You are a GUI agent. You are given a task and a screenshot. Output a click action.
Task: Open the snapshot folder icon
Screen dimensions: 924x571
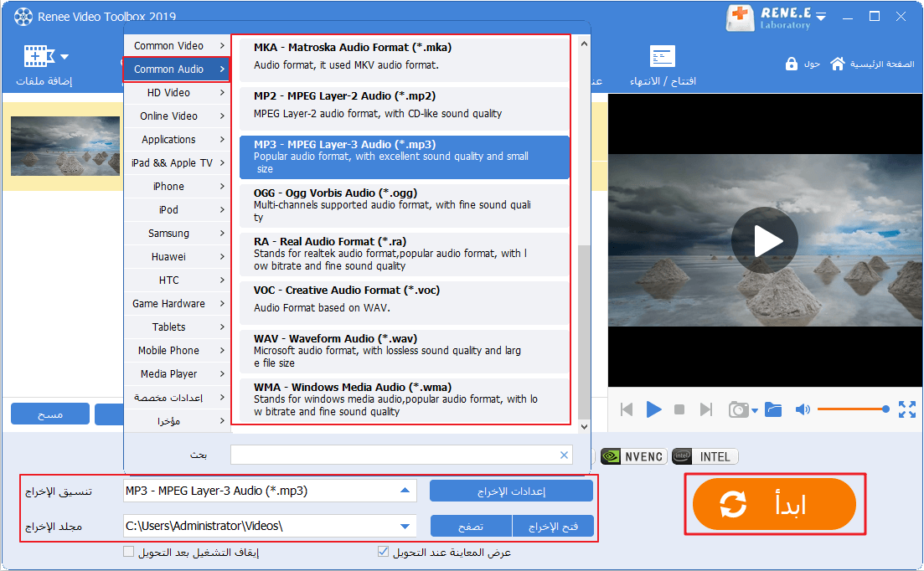click(x=773, y=409)
